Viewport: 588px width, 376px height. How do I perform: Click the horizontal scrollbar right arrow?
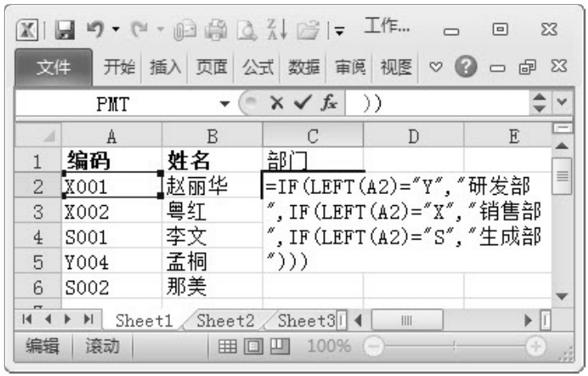pos(528,320)
